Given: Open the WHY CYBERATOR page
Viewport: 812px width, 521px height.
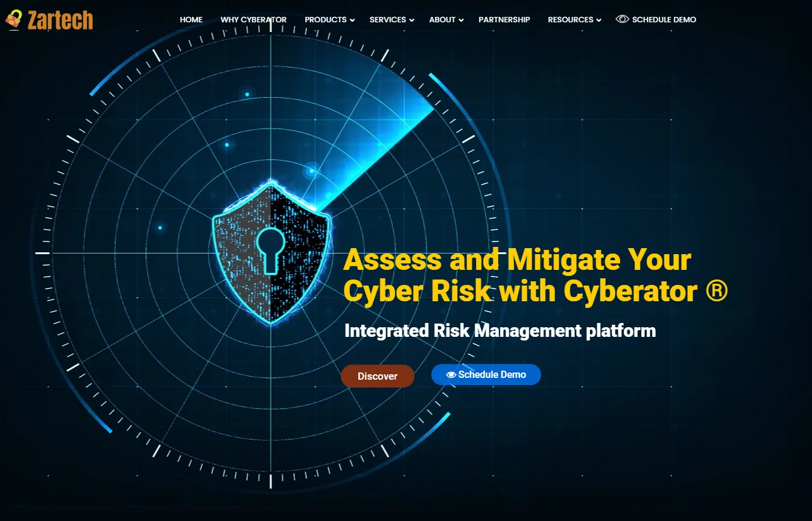Looking at the screenshot, I should click(x=253, y=19).
